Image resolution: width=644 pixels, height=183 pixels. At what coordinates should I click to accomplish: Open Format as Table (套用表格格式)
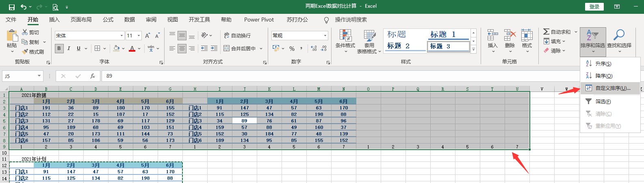[369, 41]
